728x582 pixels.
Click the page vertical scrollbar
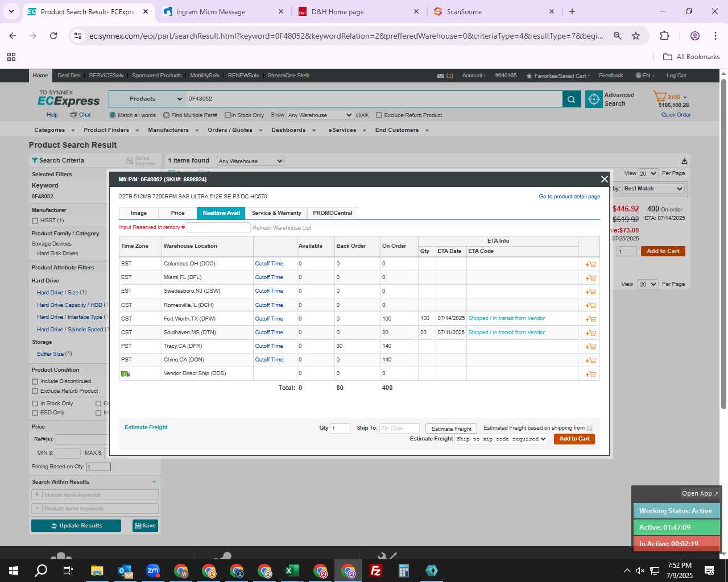coord(723,244)
